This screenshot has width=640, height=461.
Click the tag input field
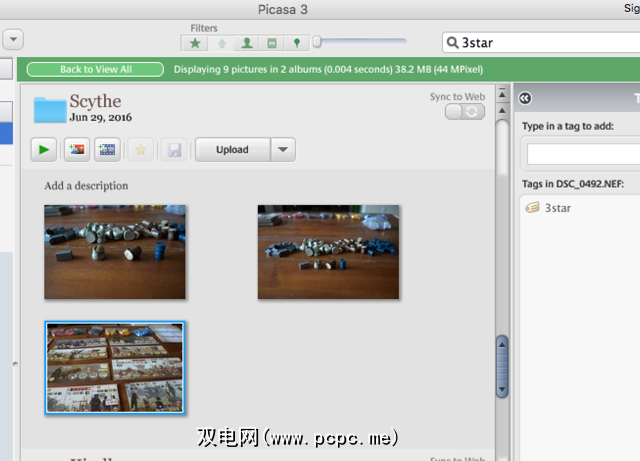584,154
